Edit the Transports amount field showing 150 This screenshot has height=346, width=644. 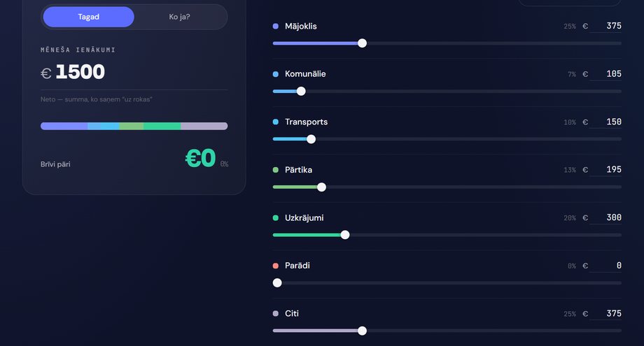605,122
